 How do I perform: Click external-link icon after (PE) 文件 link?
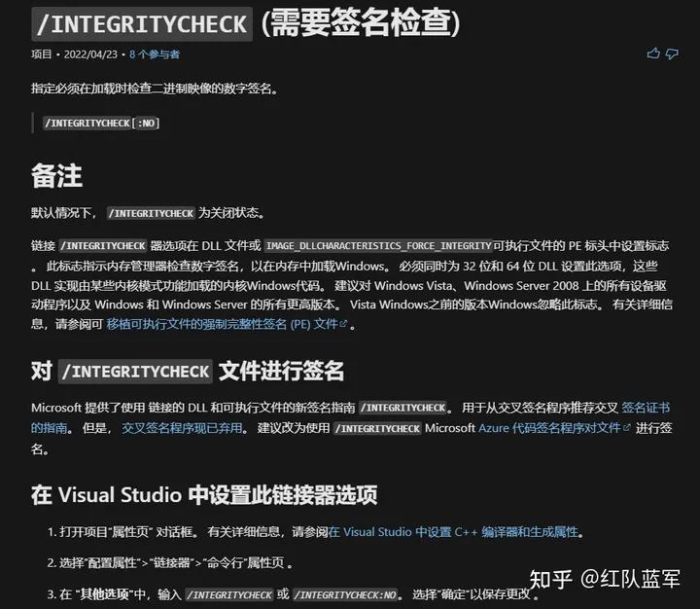click(343, 324)
